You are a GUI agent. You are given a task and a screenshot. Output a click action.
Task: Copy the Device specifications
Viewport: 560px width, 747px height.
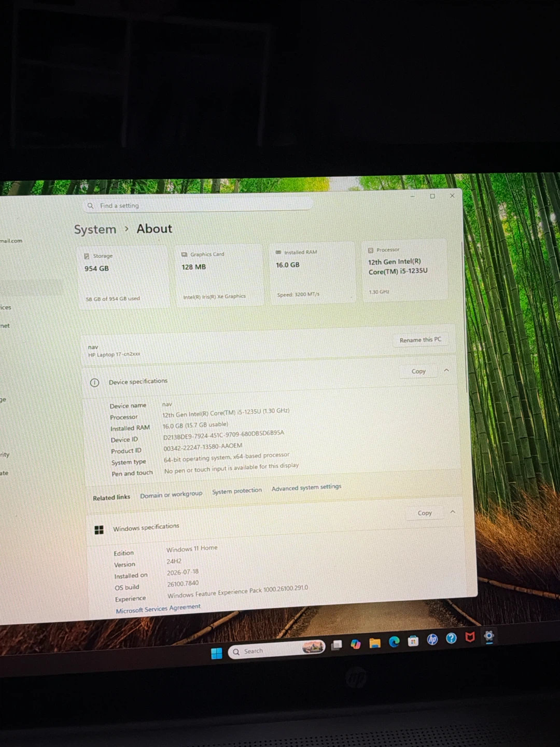tap(418, 371)
